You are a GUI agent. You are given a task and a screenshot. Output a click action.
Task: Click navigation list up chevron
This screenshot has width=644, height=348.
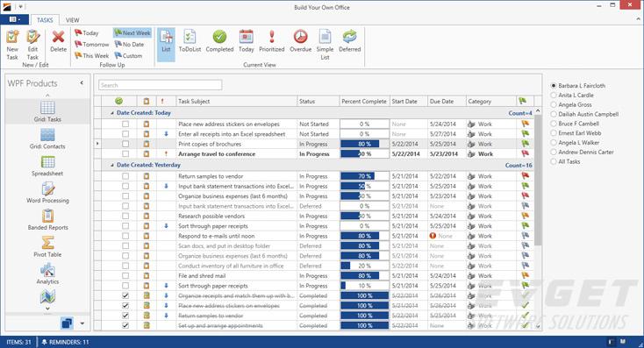(x=47, y=95)
